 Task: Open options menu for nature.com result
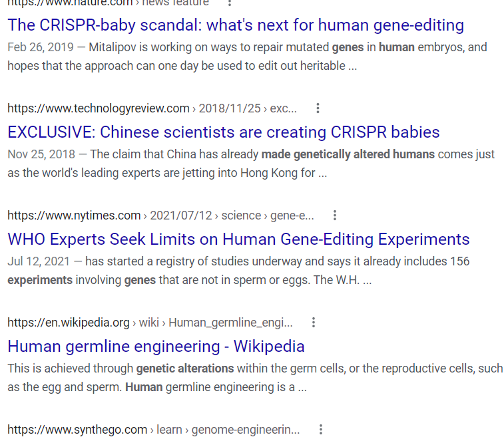click(230, 3)
